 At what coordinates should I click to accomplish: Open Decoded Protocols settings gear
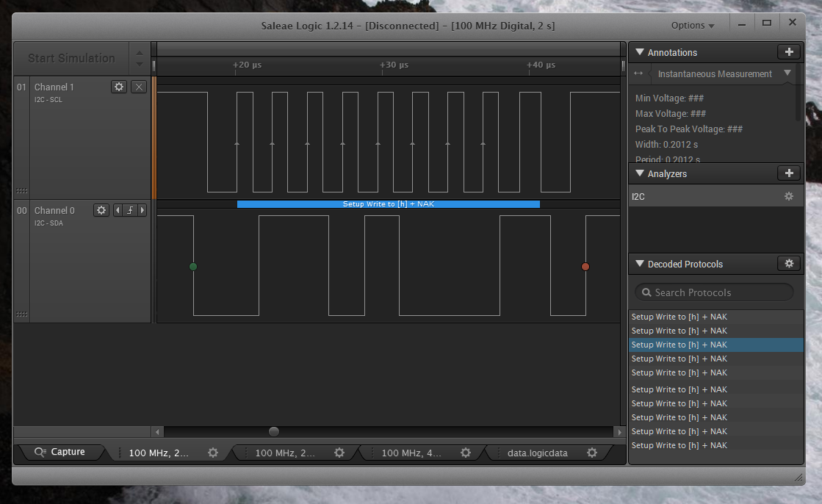coord(789,264)
